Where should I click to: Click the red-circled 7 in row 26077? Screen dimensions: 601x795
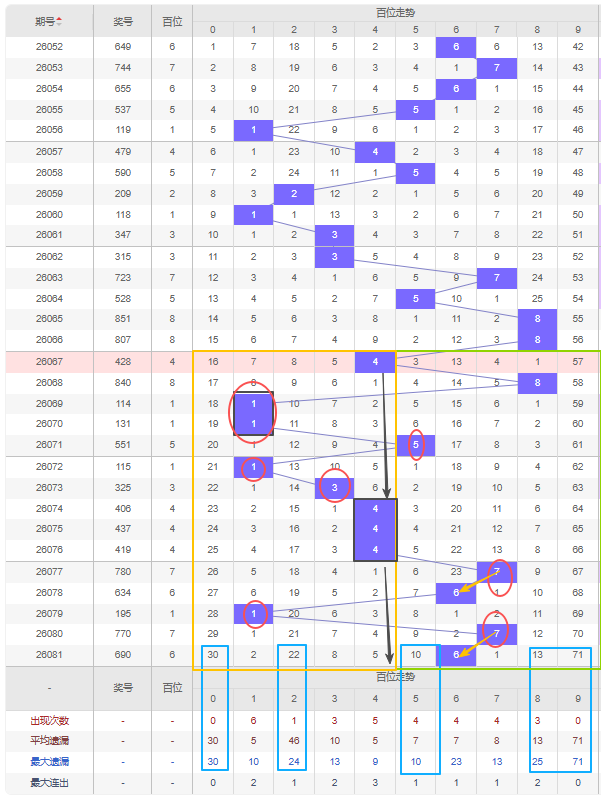pos(496,571)
